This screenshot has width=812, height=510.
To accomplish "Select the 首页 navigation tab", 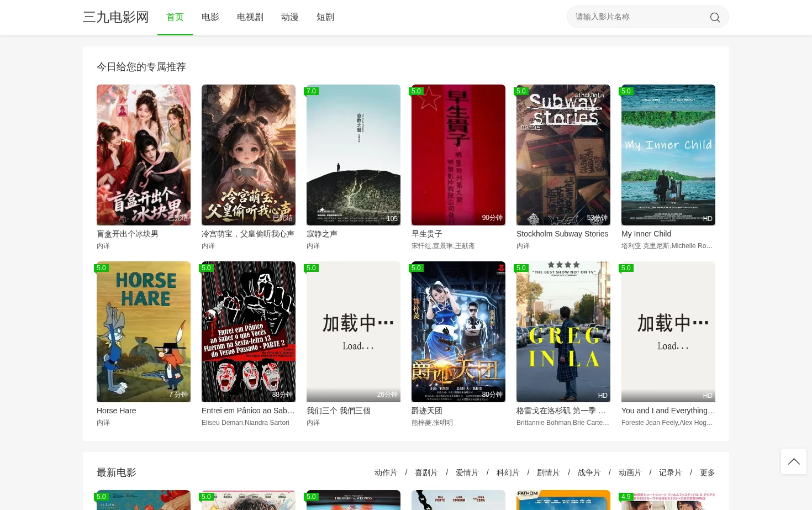I will coord(175,17).
